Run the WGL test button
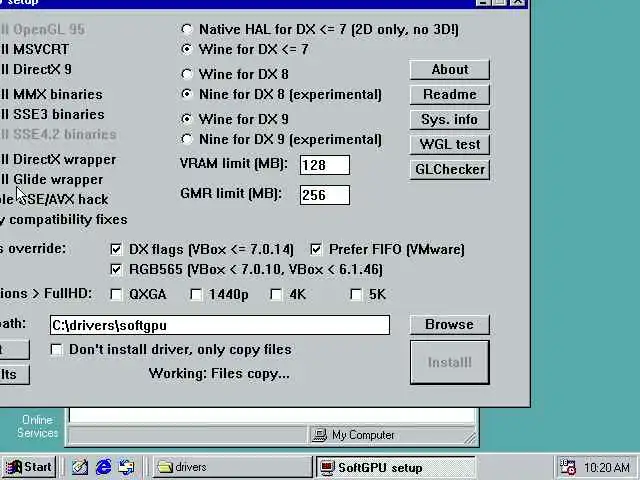The image size is (640, 480). [450, 144]
